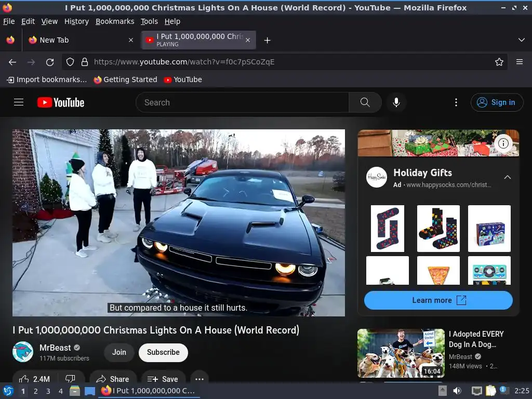Open the Edit menu
532x399 pixels.
coord(28,21)
